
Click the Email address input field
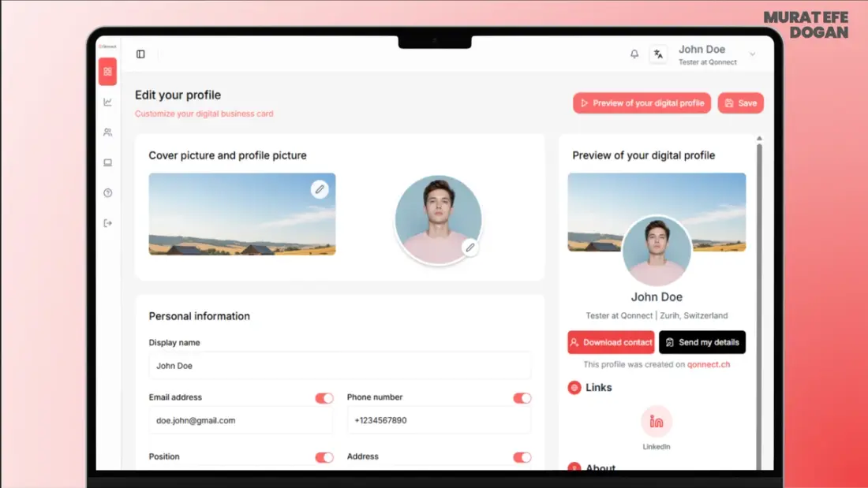coord(241,420)
